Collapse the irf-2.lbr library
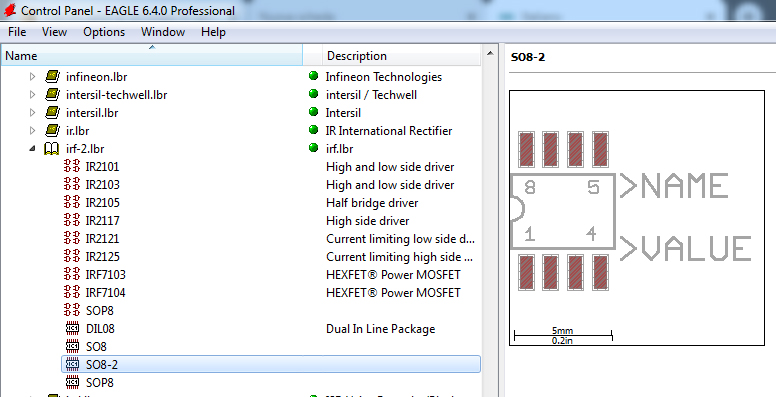This screenshot has height=397, width=776. (33, 149)
